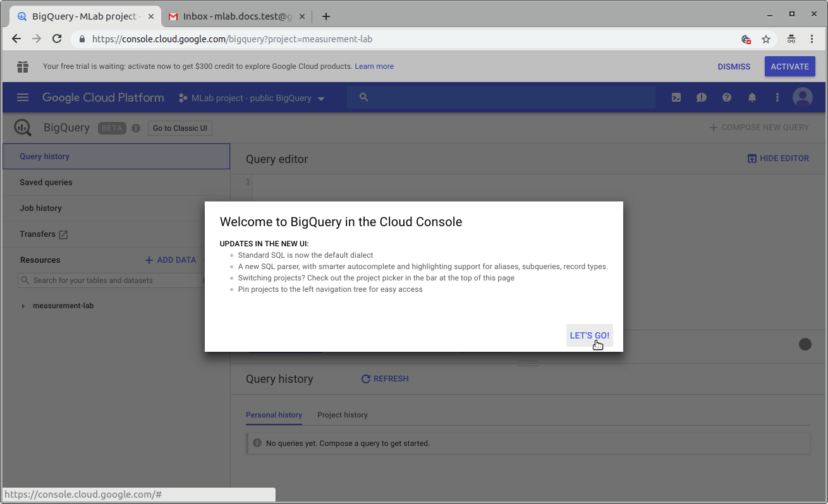This screenshot has width=828, height=504.
Task: Open the project picker dropdown
Action: (322, 98)
